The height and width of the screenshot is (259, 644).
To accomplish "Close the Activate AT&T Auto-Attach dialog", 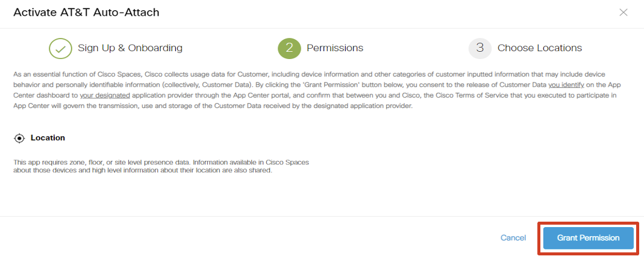I will pyautogui.click(x=624, y=12).
